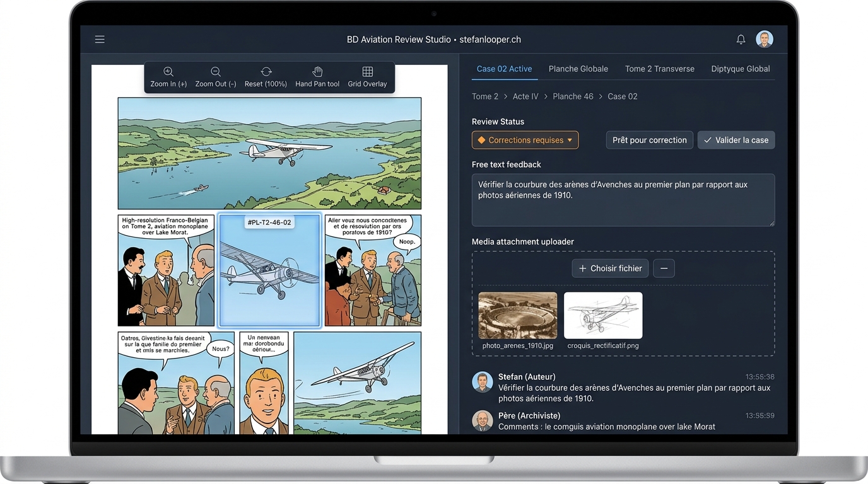Open the Planche Globale tab
This screenshot has width=868, height=484.
point(578,69)
